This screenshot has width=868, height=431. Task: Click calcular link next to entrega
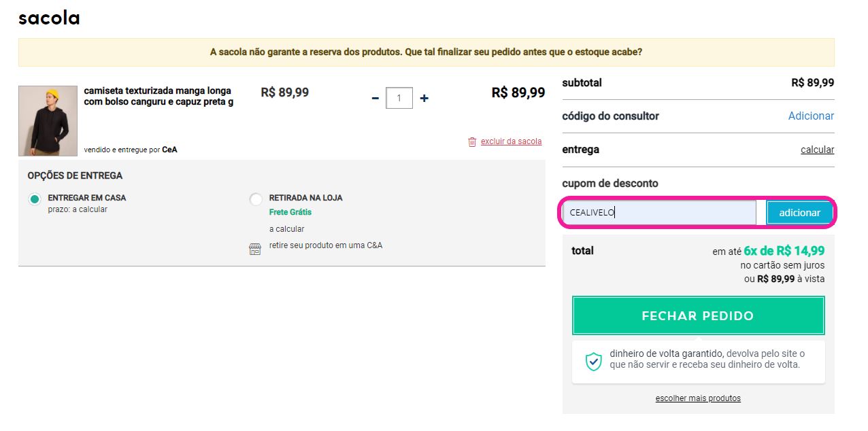tap(817, 150)
